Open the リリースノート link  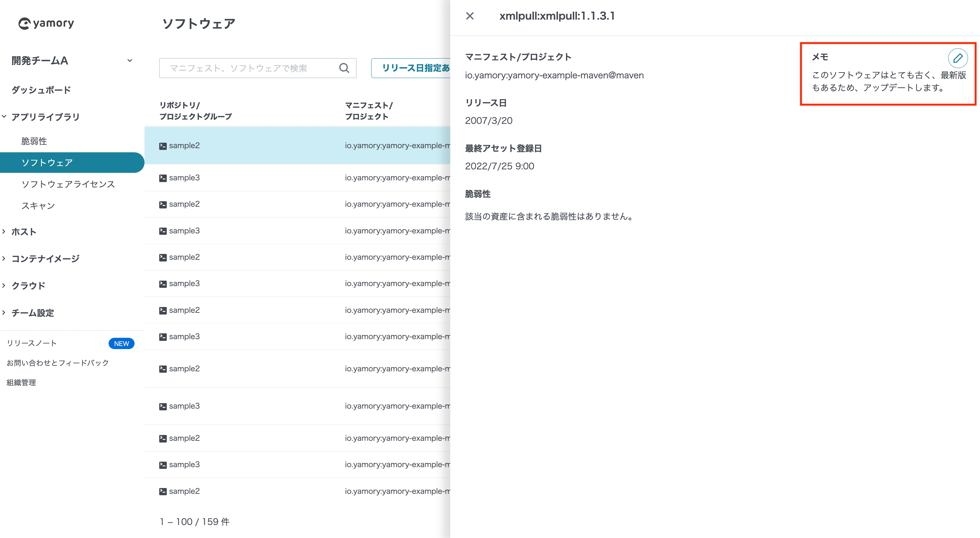(x=31, y=343)
